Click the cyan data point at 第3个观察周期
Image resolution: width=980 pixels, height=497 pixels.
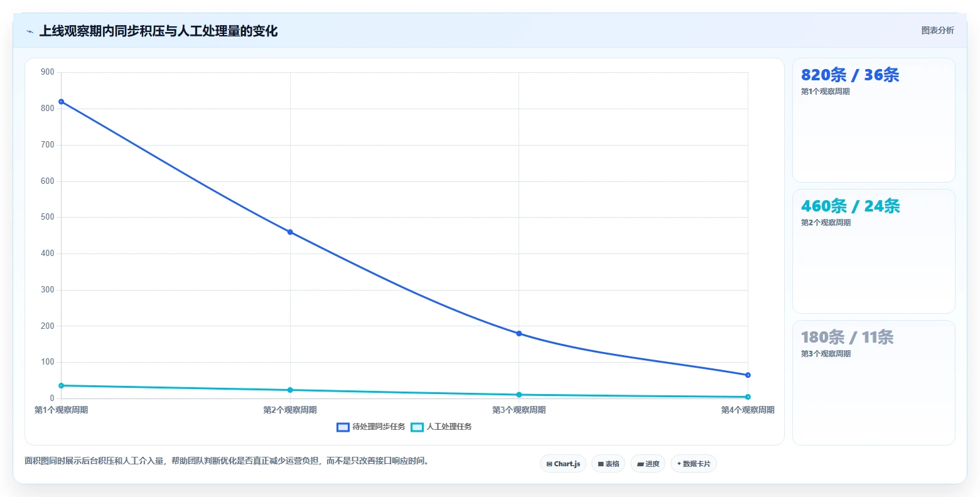tap(519, 395)
